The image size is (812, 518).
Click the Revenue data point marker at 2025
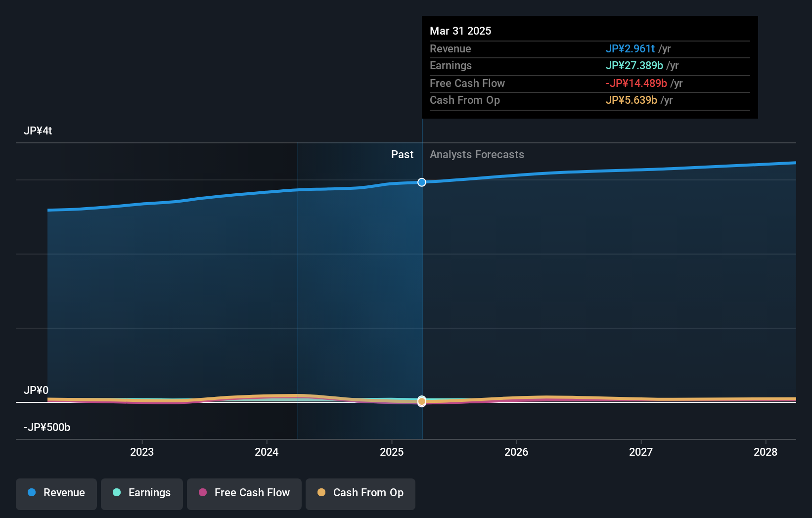click(422, 182)
